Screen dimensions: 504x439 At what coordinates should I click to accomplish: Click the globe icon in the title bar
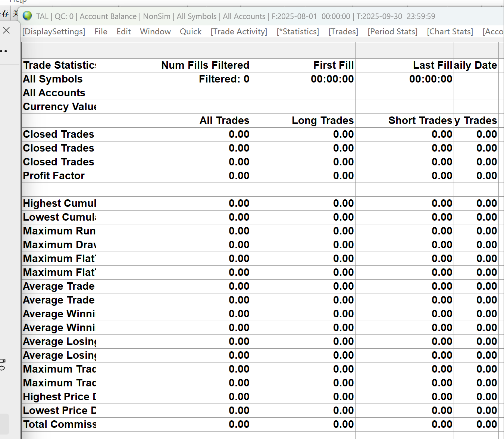(27, 16)
